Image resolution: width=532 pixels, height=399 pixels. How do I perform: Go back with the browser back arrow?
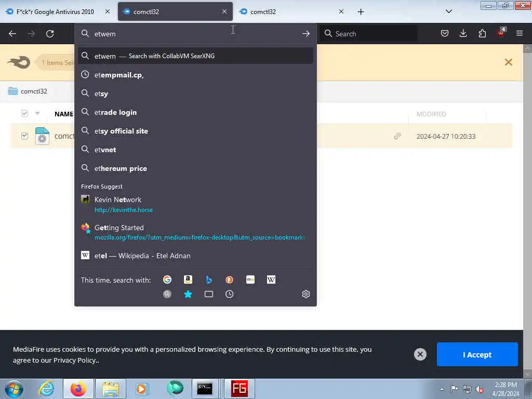[x=12, y=34]
